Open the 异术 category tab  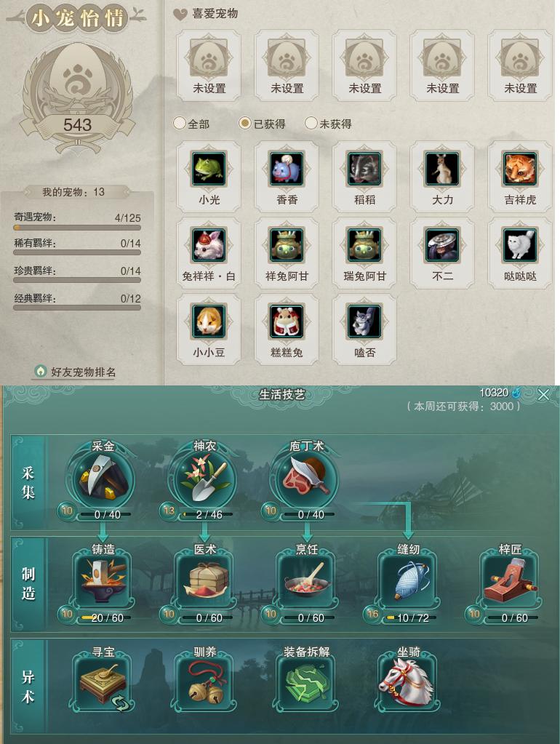tap(28, 686)
